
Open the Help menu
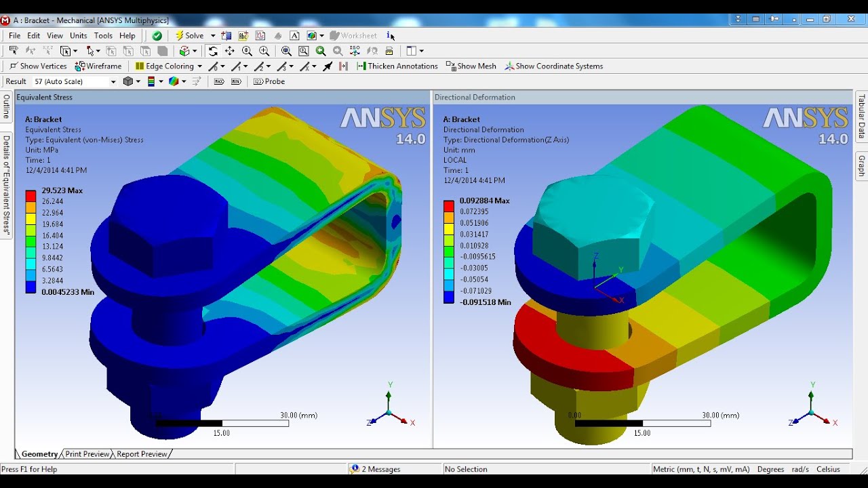pos(127,35)
